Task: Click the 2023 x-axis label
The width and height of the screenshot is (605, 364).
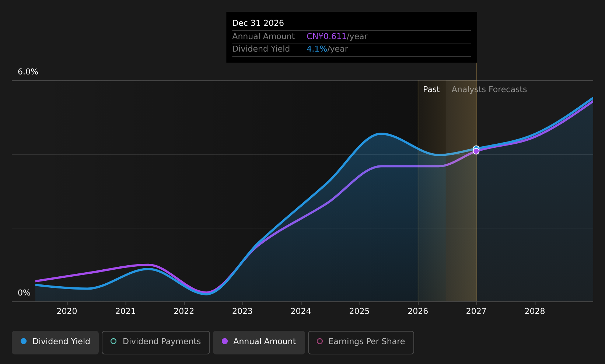Action: [x=242, y=311]
